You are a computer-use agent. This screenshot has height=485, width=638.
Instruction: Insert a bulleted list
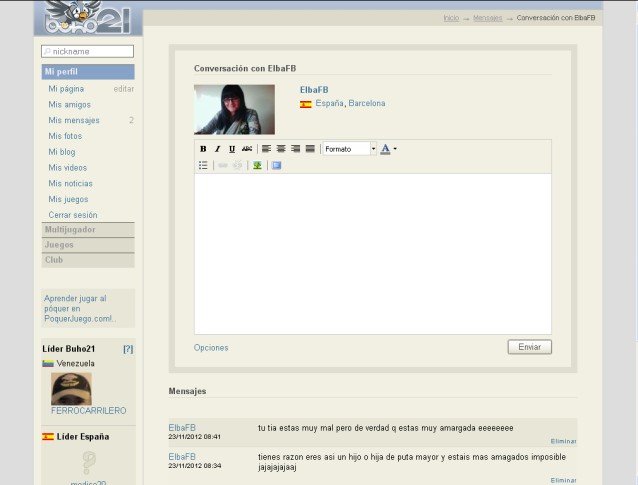tap(203, 165)
